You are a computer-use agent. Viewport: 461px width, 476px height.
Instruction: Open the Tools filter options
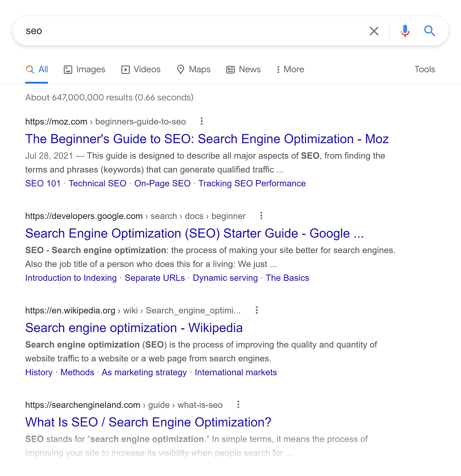(x=424, y=70)
